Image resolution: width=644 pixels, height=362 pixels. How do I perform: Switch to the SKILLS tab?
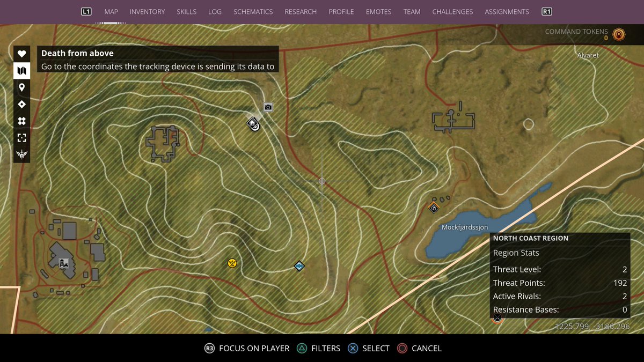(187, 11)
